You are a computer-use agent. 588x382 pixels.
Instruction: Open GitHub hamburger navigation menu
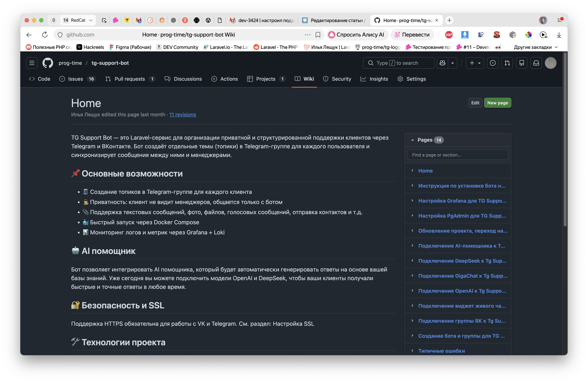click(x=32, y=63)
